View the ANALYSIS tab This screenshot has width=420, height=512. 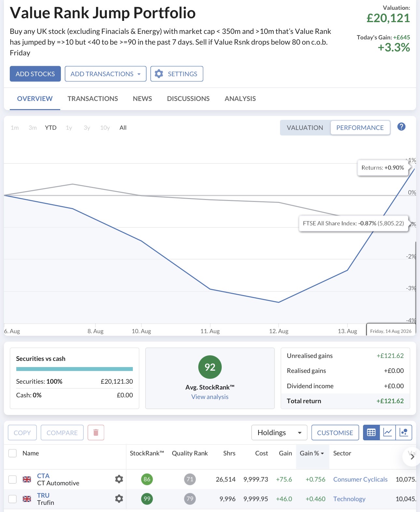coord(240,99)
